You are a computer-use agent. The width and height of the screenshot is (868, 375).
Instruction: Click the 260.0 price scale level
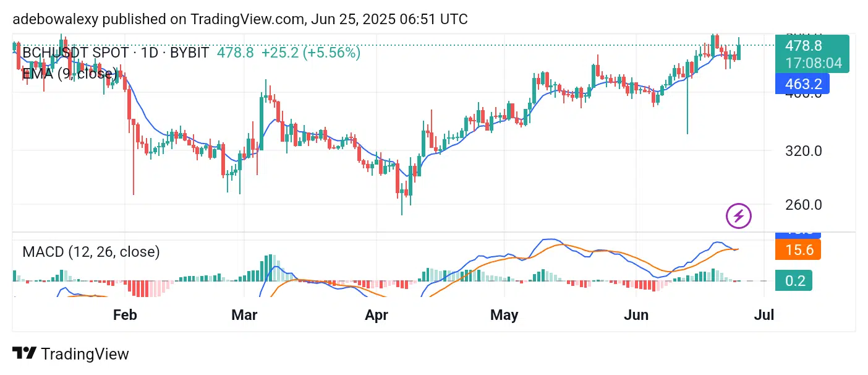tap(804, 204)
